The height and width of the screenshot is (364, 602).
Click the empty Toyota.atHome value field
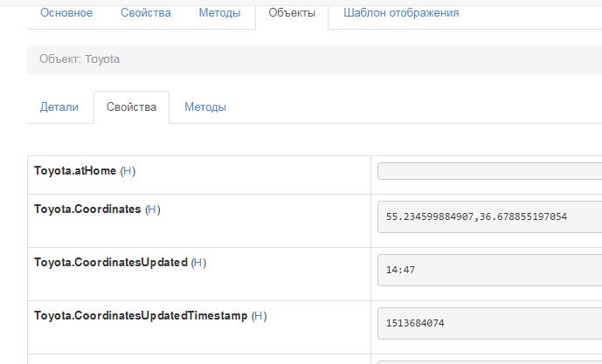489,171
